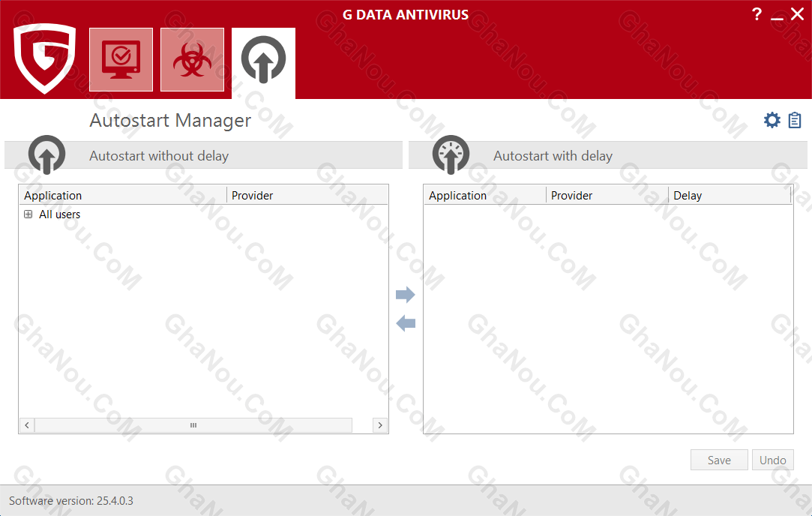Click the scroll left arrow
Screen dimensions: 812x516
[x=27, y=425]
